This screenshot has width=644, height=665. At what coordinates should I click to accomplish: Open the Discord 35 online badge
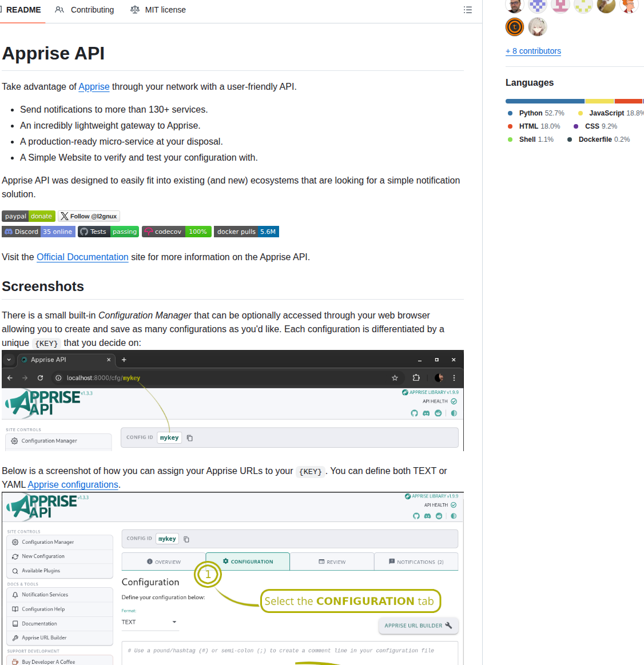coord(39,232)
